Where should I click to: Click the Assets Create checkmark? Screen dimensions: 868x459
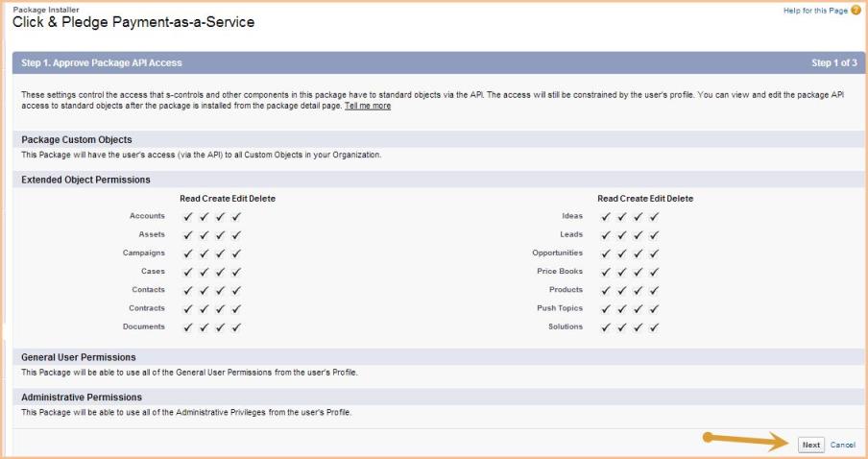click(x=205, y=234)
